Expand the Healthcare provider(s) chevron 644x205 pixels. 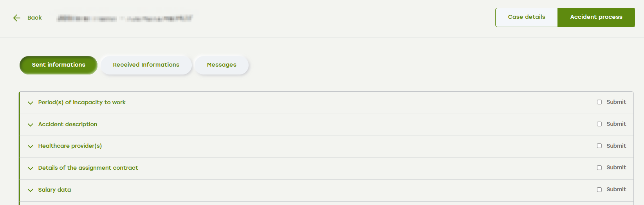31,146
